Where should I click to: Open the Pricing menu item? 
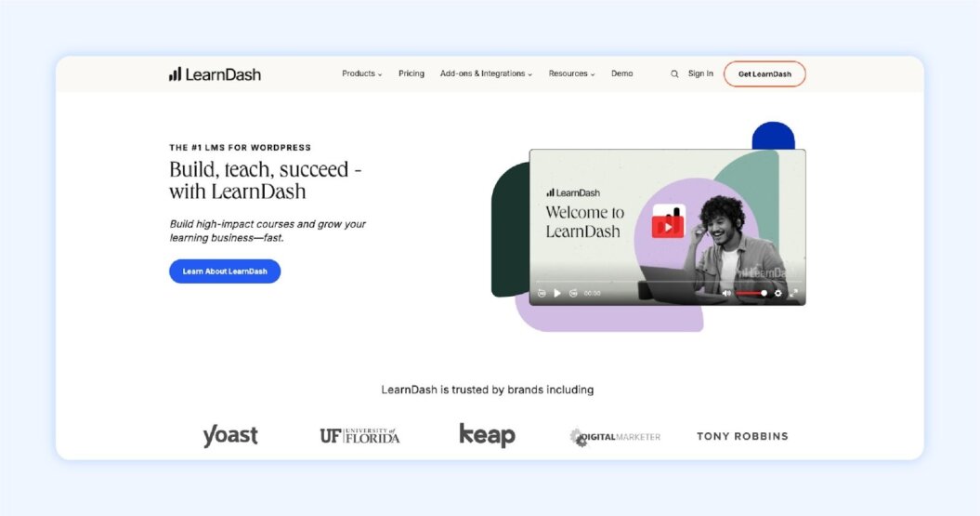click(412, 73)
